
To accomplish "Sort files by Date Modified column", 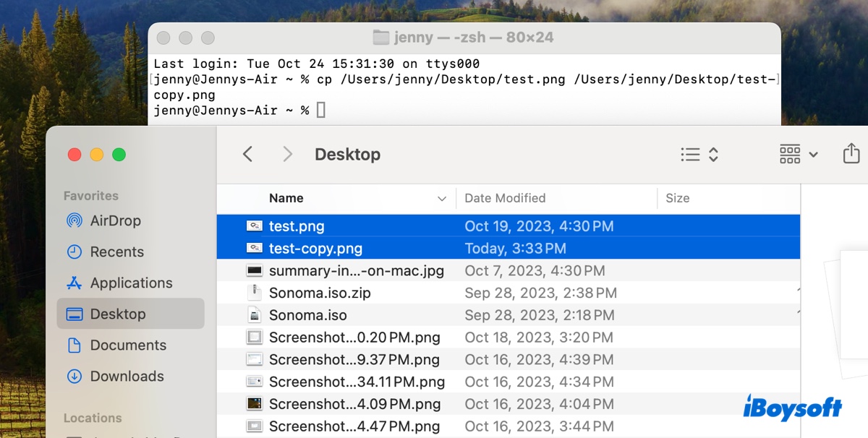I will (505, 198).
